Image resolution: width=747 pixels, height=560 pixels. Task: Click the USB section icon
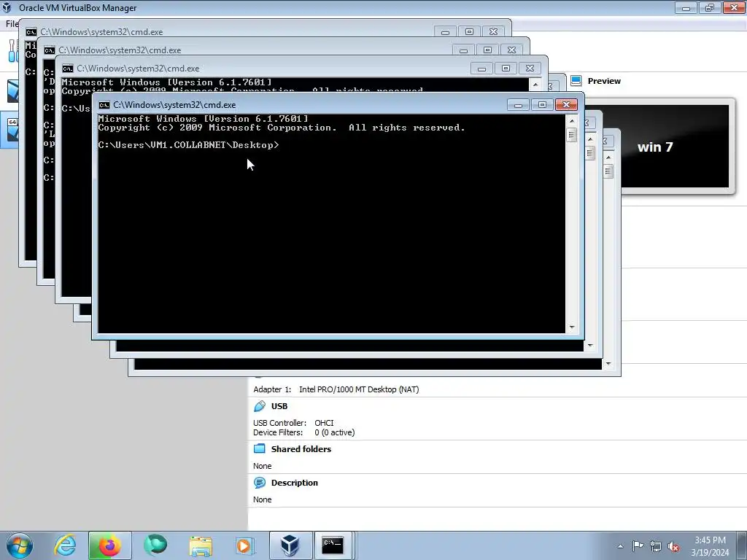(260, 406)
